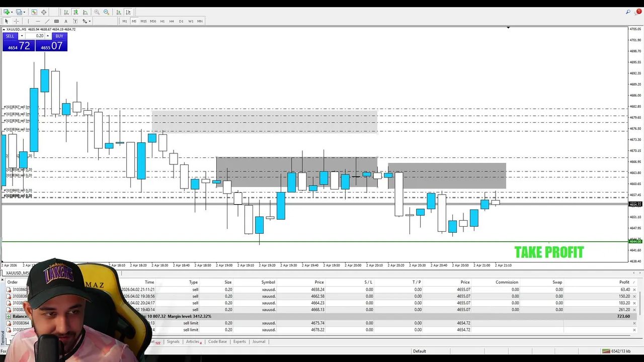Expand the New Chart dropdown arrow
644x362 pixels.
[x=12, y=12]
